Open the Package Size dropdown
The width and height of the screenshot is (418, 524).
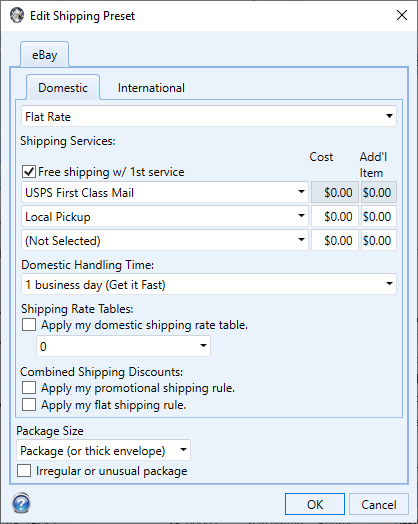tap(103, 450)
